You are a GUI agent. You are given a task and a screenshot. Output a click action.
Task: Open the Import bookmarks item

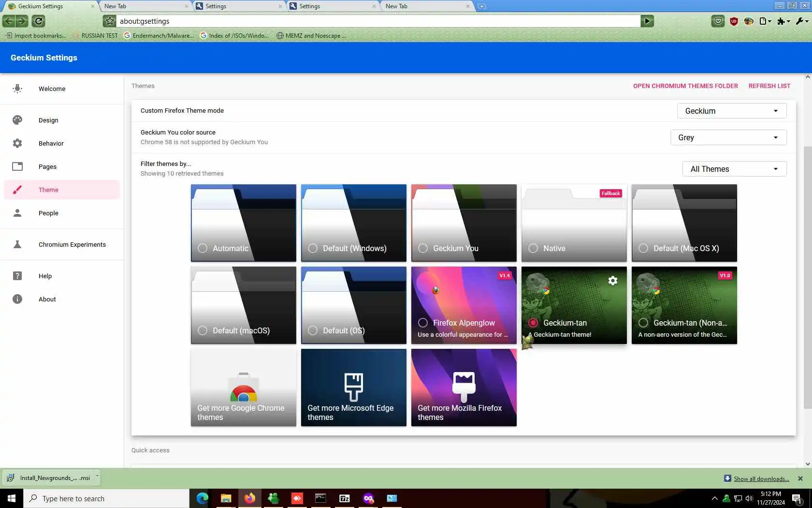pyautogui.click(x=36, y=35)
